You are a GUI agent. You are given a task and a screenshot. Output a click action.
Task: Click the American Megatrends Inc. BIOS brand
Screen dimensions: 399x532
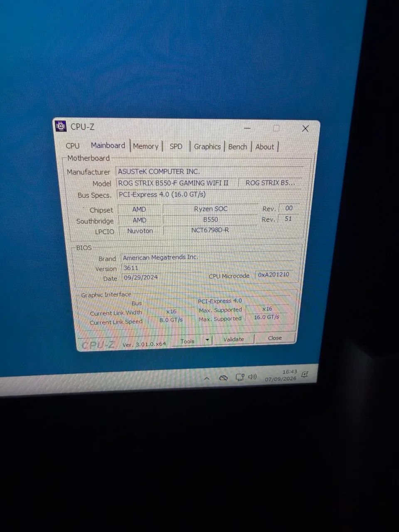[207, 257]
